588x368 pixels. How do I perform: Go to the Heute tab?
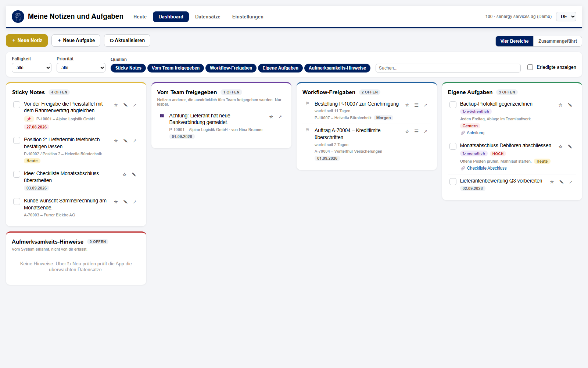[x=140, y=17]
